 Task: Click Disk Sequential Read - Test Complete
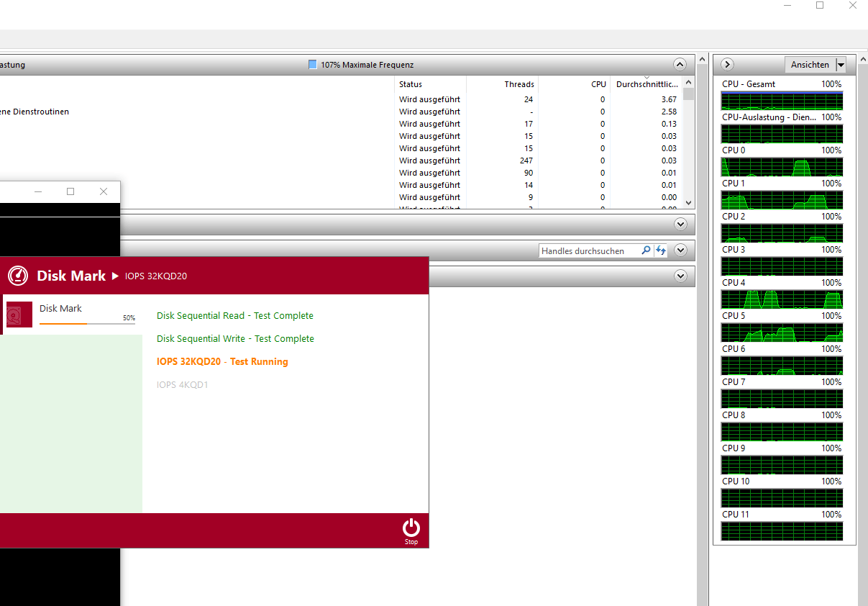click(235, 316)
